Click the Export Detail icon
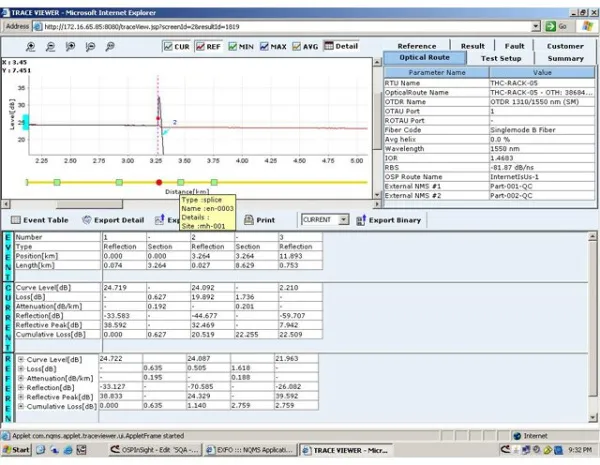 point(87,219)
